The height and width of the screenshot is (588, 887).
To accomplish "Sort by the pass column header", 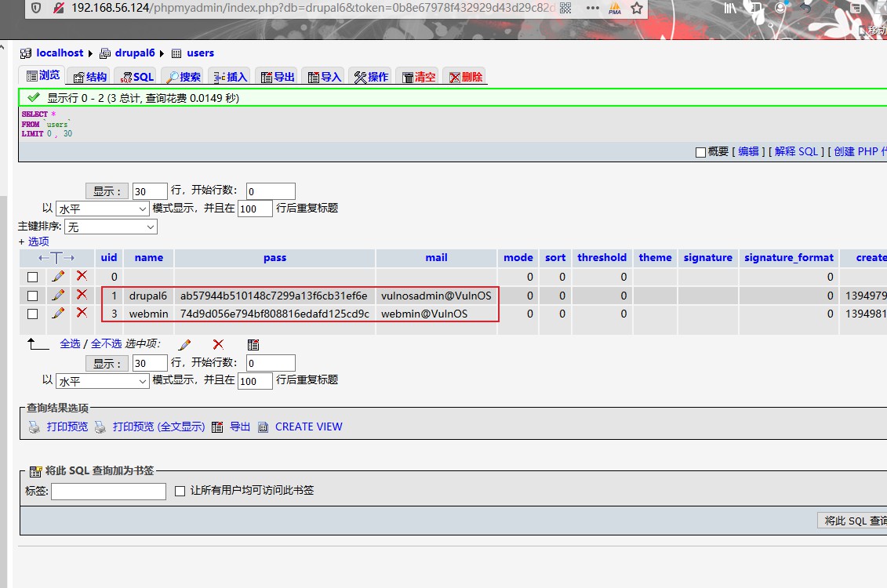I will (275, 258).
